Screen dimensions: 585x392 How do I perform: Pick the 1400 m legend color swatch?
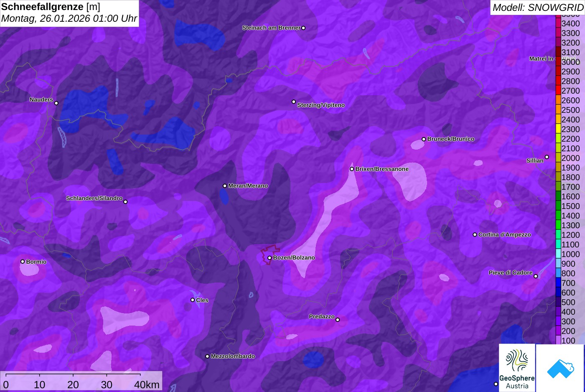tap(558, 215)
